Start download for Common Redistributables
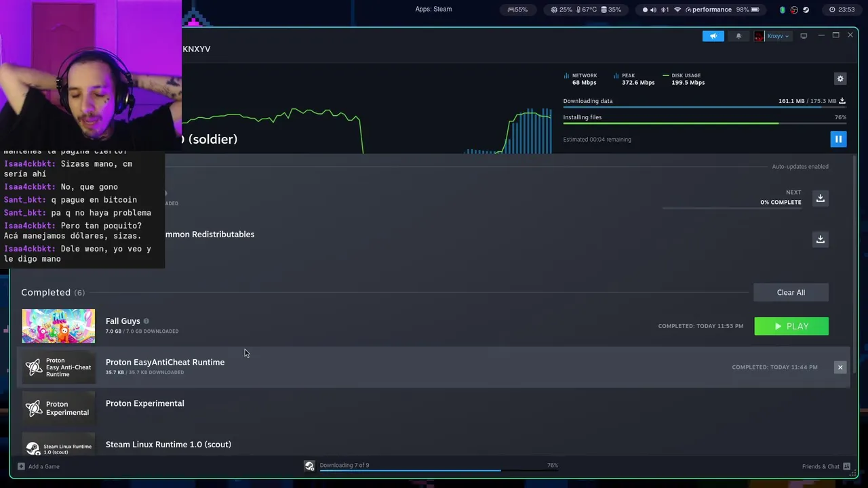 821,239
